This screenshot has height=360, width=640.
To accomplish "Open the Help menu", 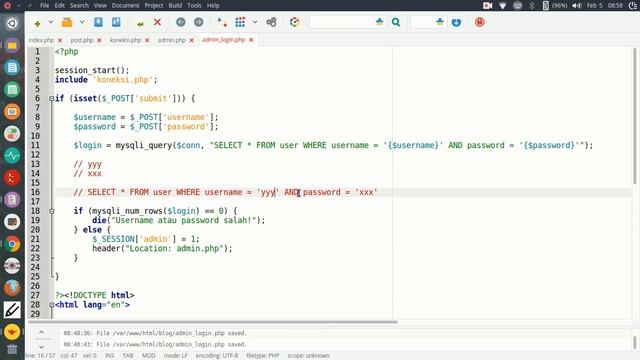I will click(x=213, y=5).
